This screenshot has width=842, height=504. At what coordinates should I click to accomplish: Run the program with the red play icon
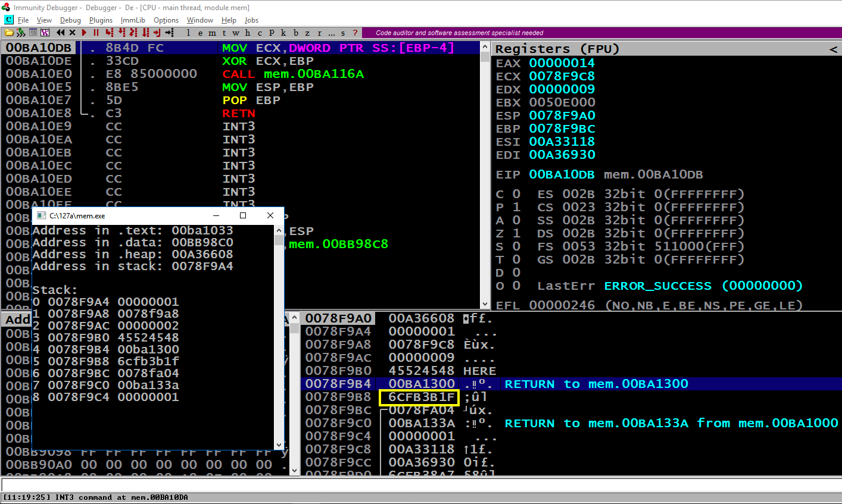click(x=85, y=32)
